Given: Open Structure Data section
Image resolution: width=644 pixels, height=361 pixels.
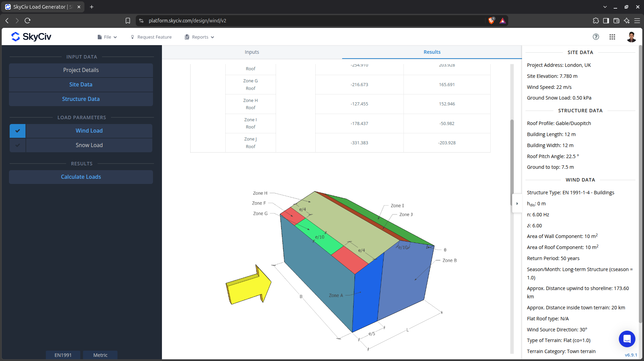Looking at the screenshot, I should pyautogui.click(x=81, y=99).
